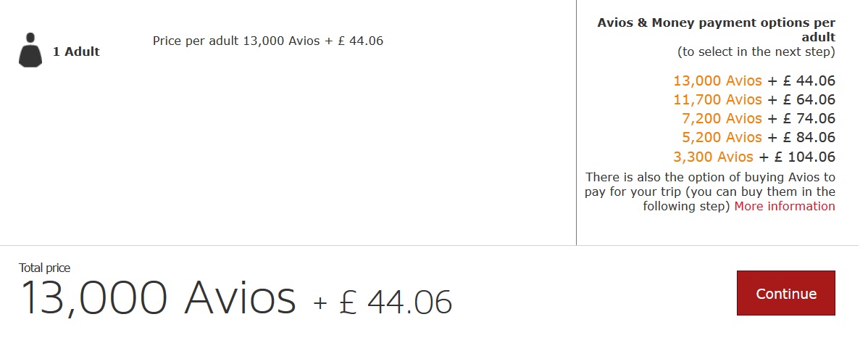Click the adult passenger silhouette icon

pyautogui.click(x=30, y=50)
